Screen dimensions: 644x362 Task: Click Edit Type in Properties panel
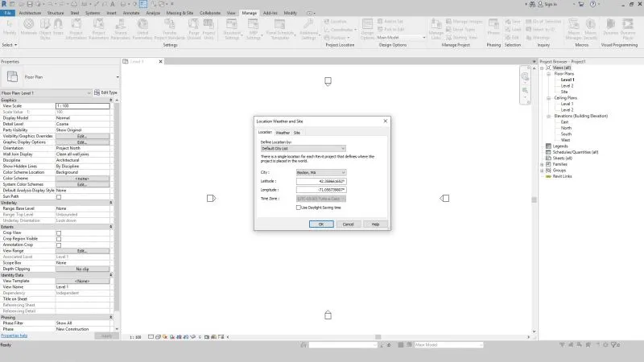[106, 93]
